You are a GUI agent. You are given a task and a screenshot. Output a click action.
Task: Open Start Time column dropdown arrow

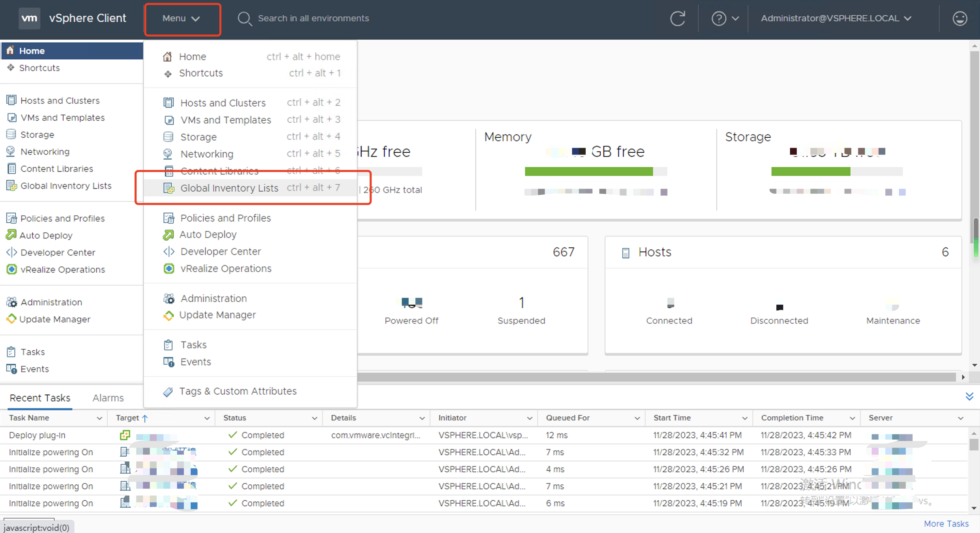click(x=744, y=418)
